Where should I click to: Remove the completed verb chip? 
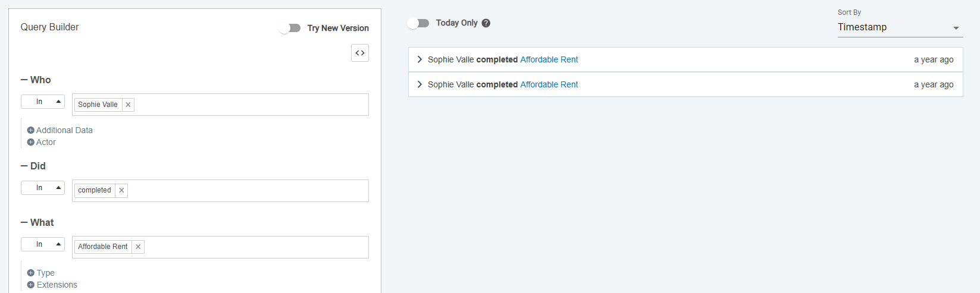click(121, 190)
